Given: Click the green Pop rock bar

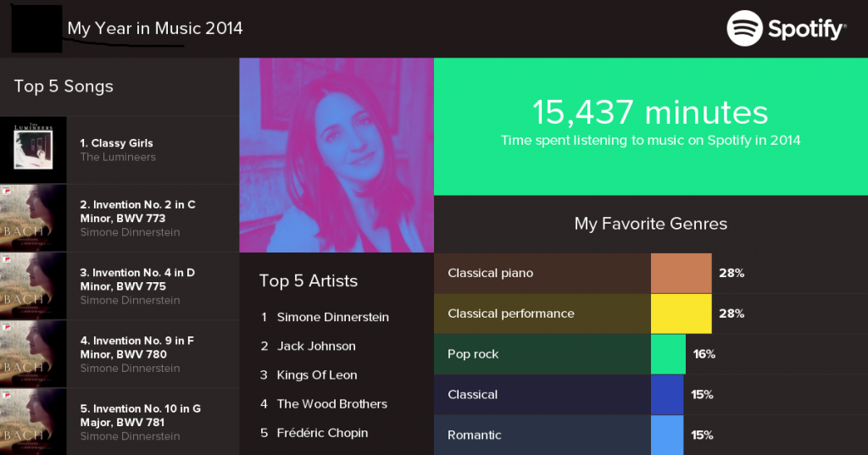Looking at the screenshot, I should (x=668, y=354).
